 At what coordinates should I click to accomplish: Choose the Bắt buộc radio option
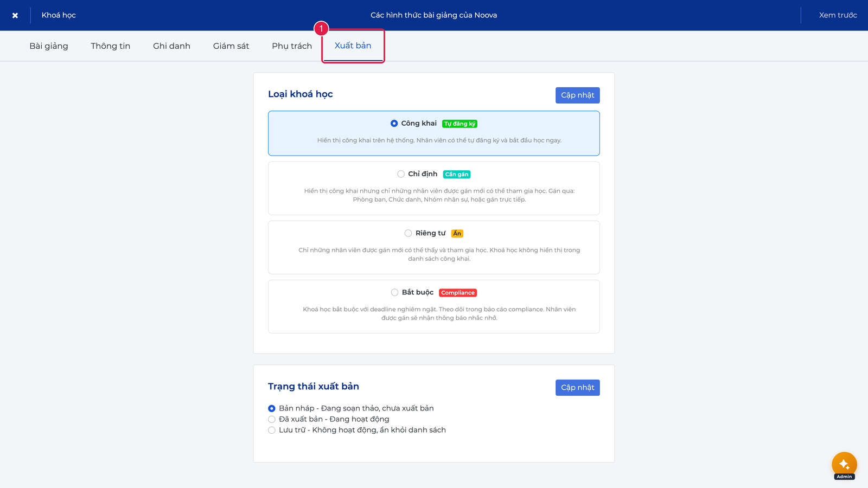pos(394,292)
